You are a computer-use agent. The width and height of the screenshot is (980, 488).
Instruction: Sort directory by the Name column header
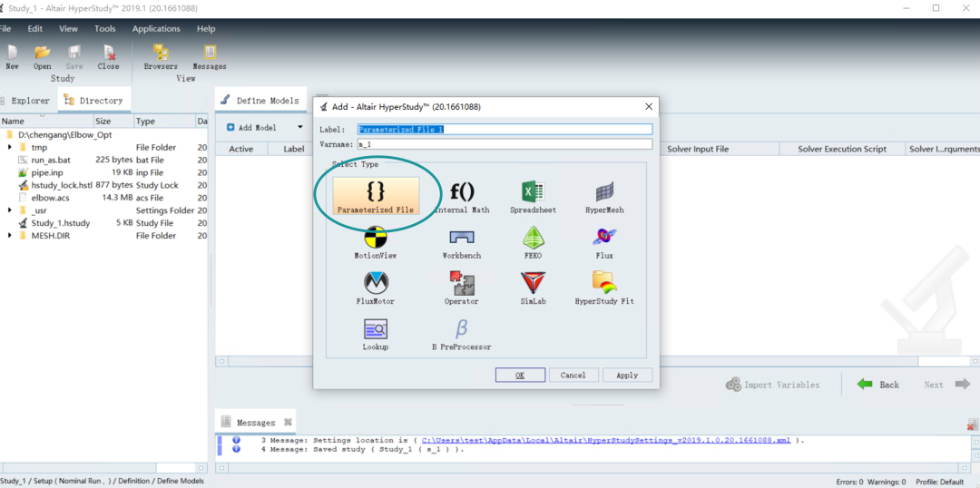tap(47, 122)
